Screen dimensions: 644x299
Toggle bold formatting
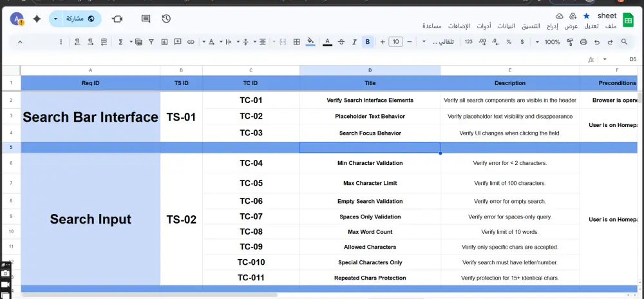click(368, 42)
